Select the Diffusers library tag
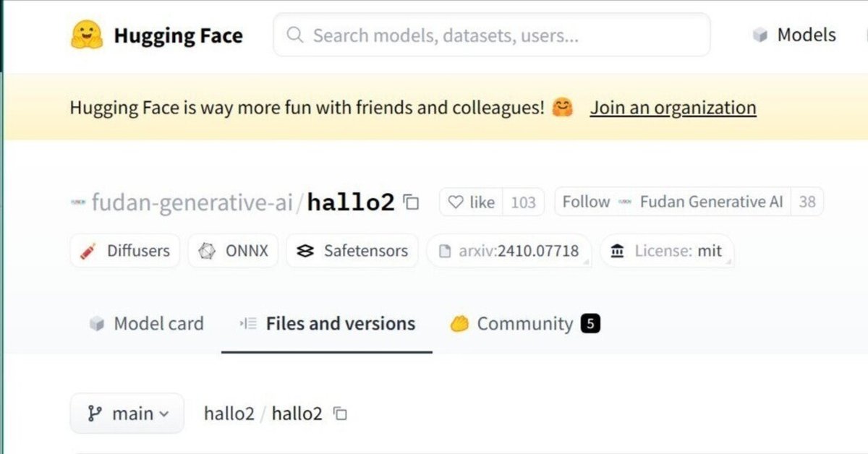The image size is (868, 454). click(124, 251)
